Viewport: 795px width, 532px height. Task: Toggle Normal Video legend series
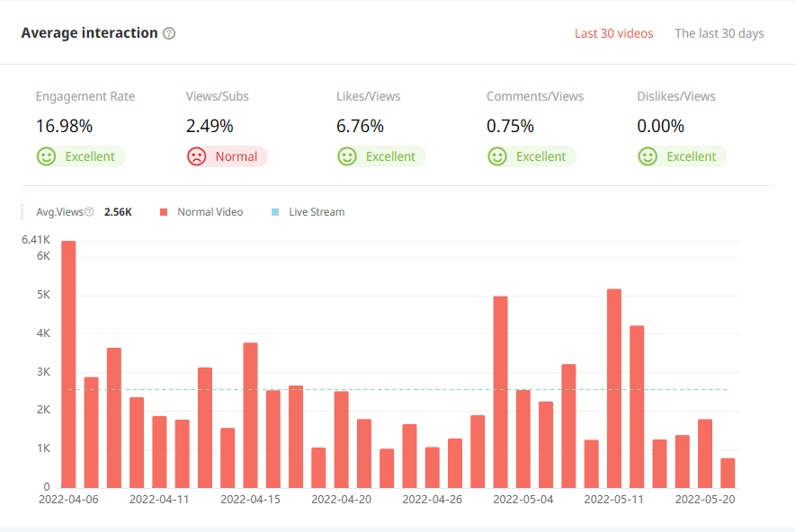[x=210, y=212]
